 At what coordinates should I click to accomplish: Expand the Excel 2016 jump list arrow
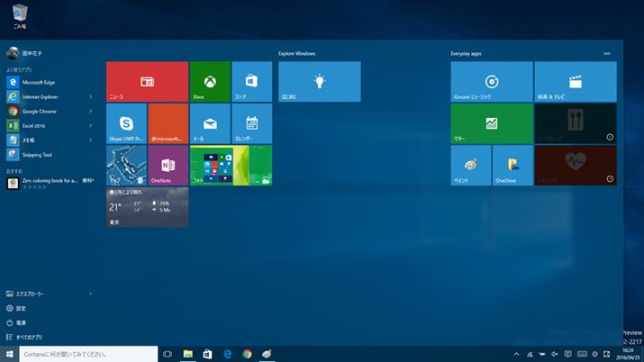pos(91,125)
